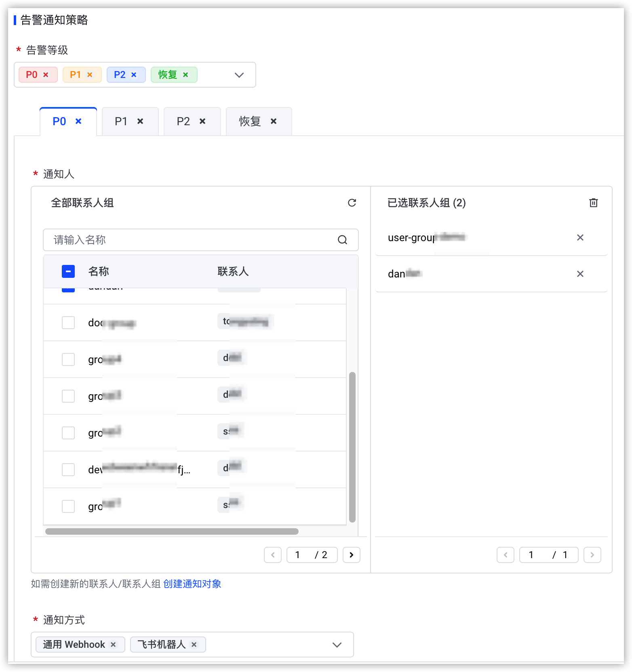Viewport: 632px width, 672px height.
Task: Go to next page of contact groups
Action: click(352, 555)
